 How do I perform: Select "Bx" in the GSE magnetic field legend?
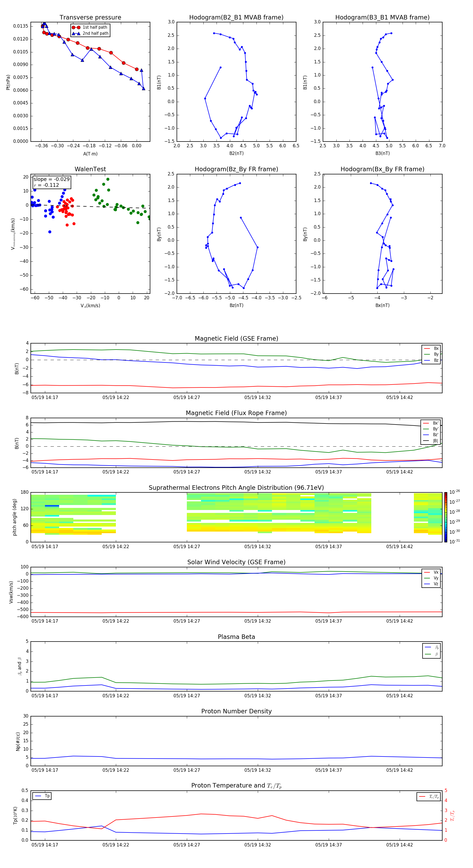[431, 349]
